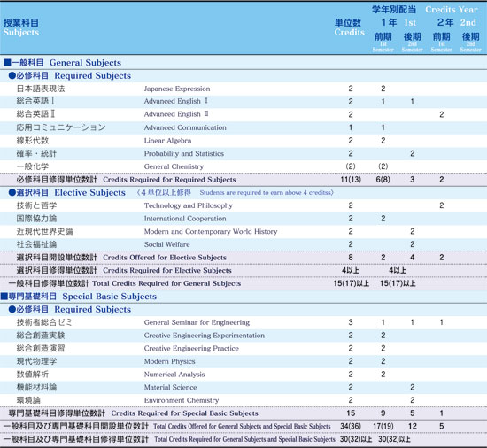Click the 4以上 value in Credits column
The image size is (487, 448).
pyautogui.click(x=351, y=270)
